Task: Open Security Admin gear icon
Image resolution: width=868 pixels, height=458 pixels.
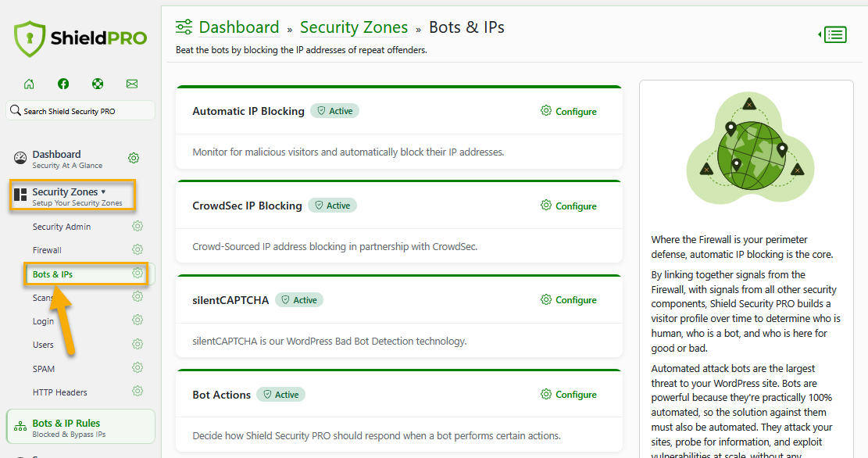Action: point(138,226)
